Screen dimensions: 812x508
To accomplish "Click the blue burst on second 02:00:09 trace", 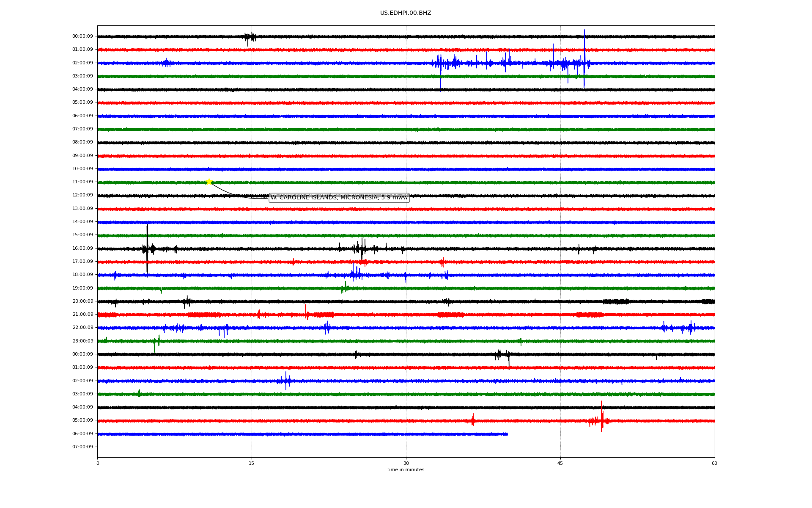I will (286, 381).
